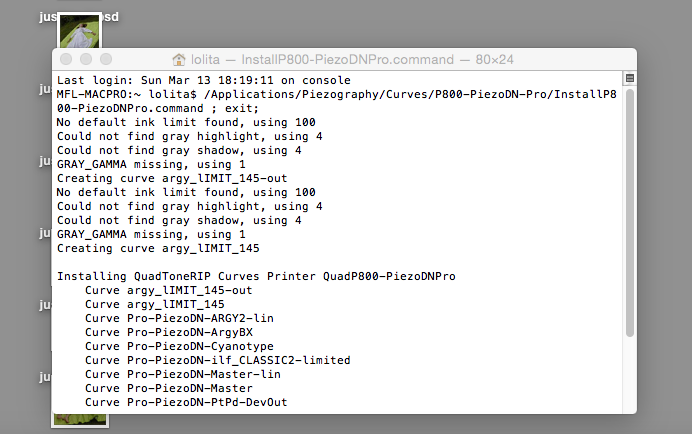Click the 'Curve Pro-PiezoDN-ArgyBX' line
The height and width of the screenshot is (434, 692).
point(168,332)
